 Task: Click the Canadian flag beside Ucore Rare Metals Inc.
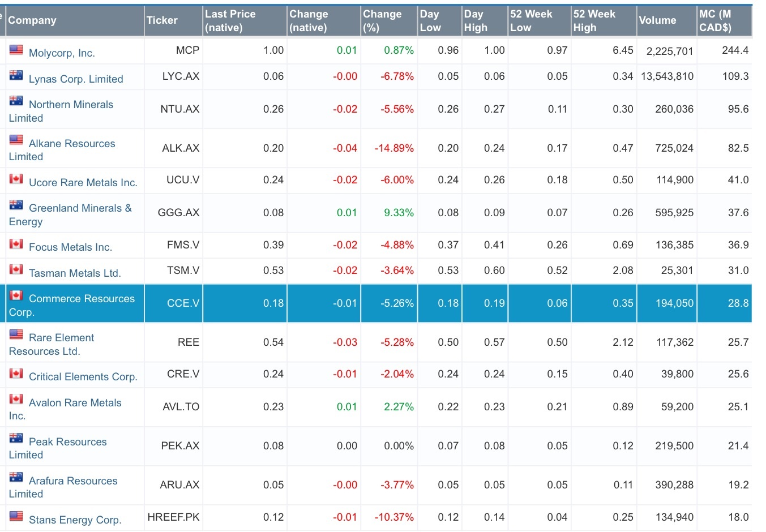point(16,178)
